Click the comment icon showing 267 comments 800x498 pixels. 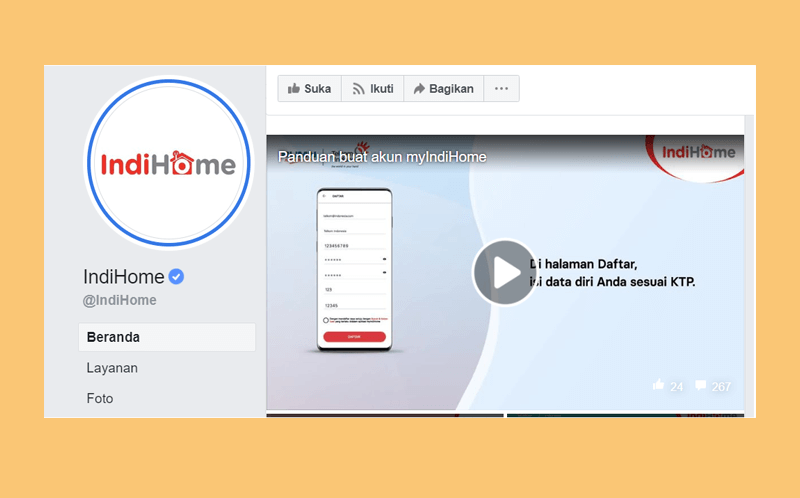click(x=701, y=385)
